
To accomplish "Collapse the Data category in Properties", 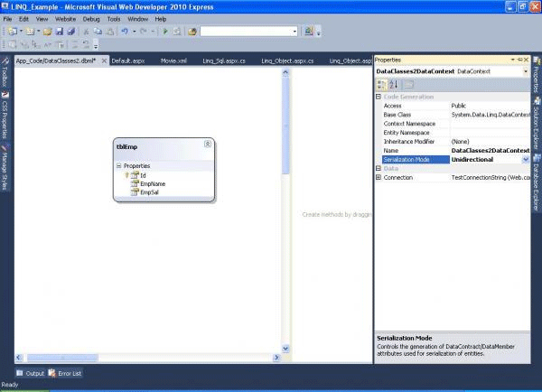I will coord(378,168).
